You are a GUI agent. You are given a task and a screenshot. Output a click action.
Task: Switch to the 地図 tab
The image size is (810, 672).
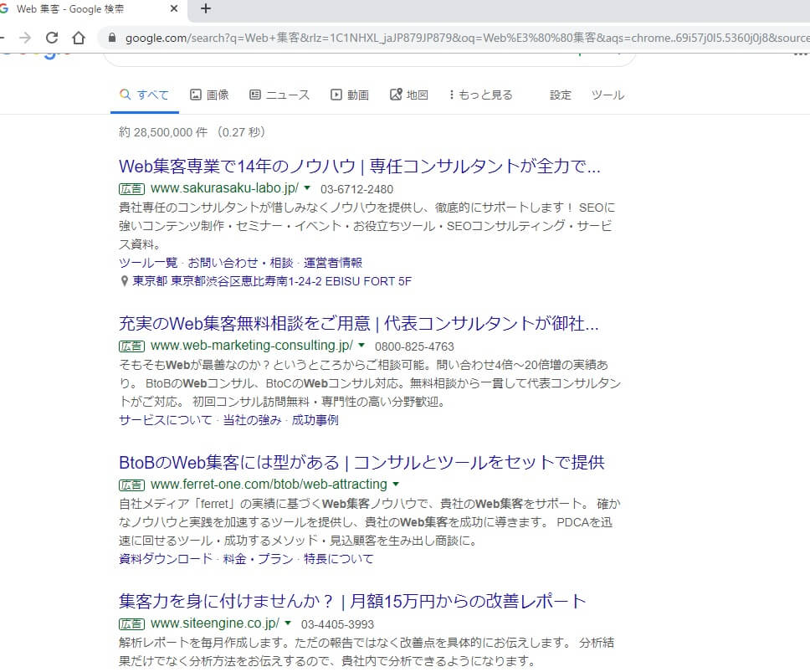click(x=409, y=95)
